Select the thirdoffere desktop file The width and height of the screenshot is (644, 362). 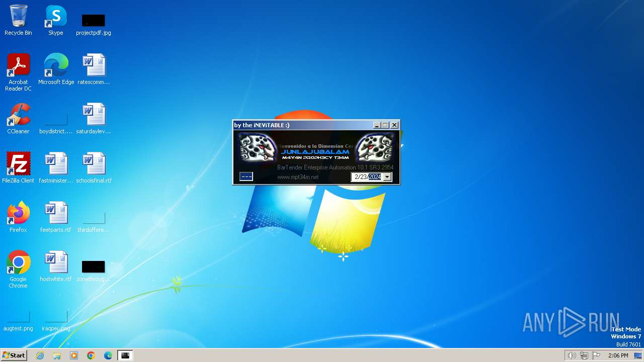pyautogui.click(x=94, y=222)
